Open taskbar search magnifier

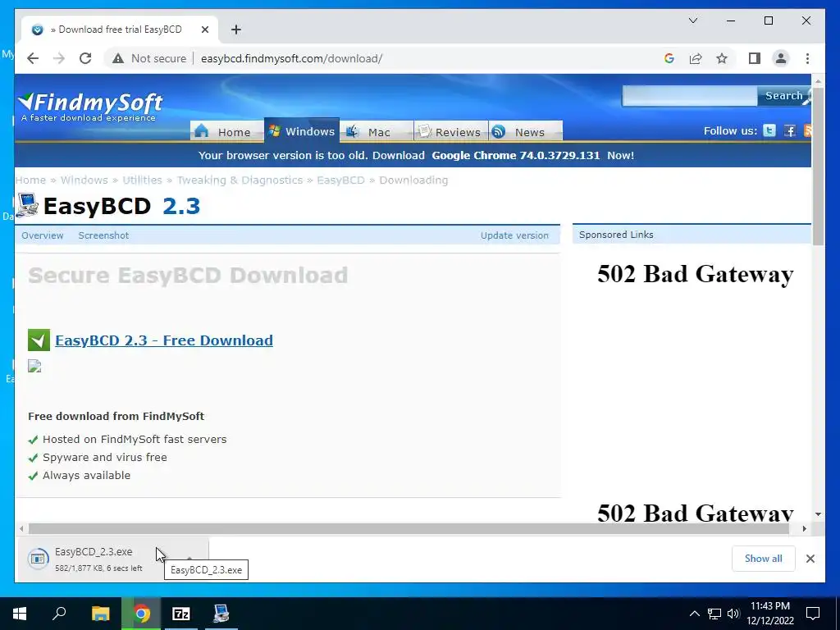[59, 614]
